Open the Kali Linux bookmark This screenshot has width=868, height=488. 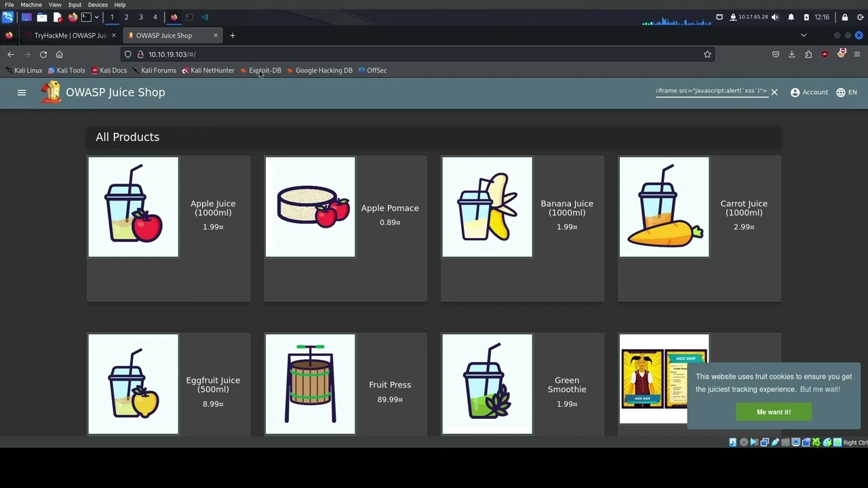point(24,70)
